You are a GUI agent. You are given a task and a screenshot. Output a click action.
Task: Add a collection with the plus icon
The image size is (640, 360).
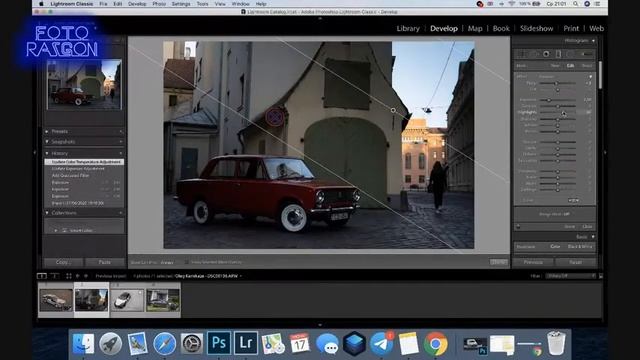point(121,213)
